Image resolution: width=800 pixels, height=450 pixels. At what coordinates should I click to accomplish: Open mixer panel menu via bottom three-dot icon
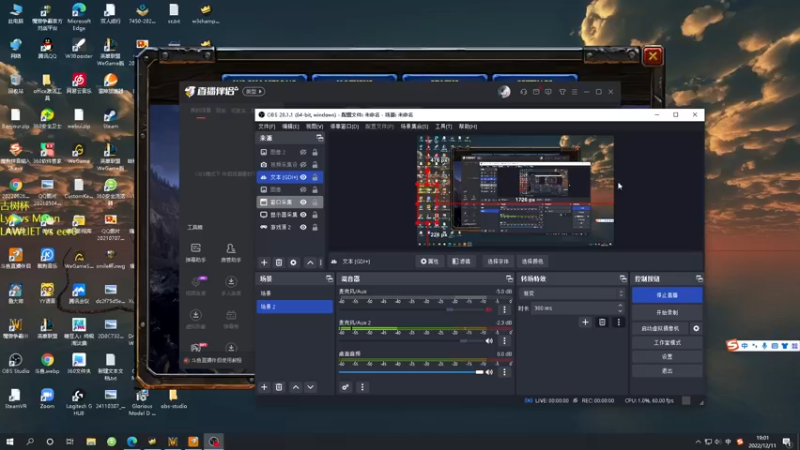point(362,387)
